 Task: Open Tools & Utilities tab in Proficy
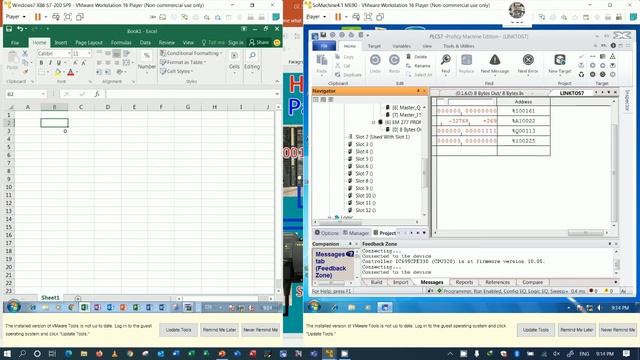click(459, 46)
